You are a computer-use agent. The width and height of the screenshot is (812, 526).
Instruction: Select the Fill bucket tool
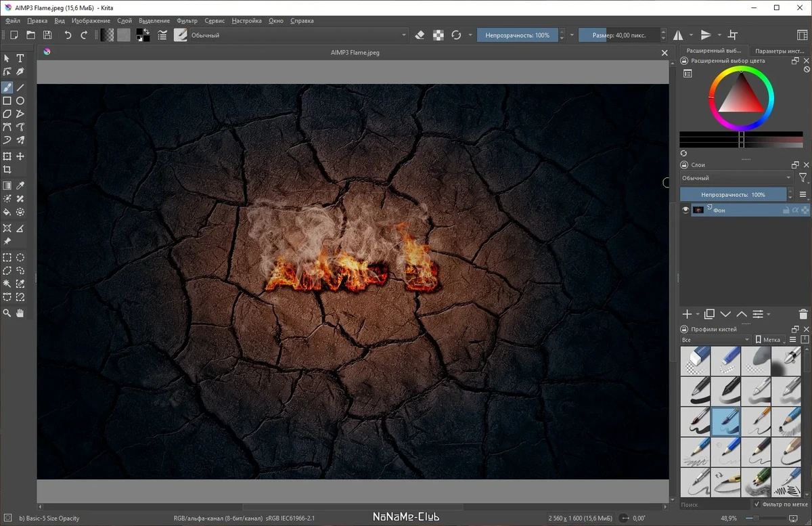(x=7, y=212)
